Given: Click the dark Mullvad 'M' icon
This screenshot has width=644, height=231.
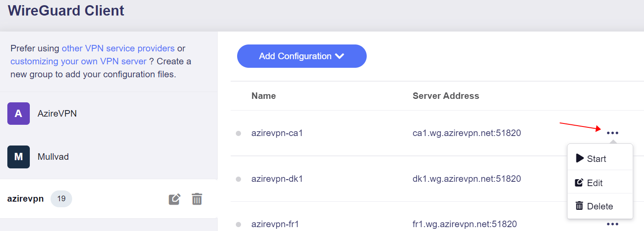Looking at the screenshot, I should pyautogui.click(x=19, y=157).
